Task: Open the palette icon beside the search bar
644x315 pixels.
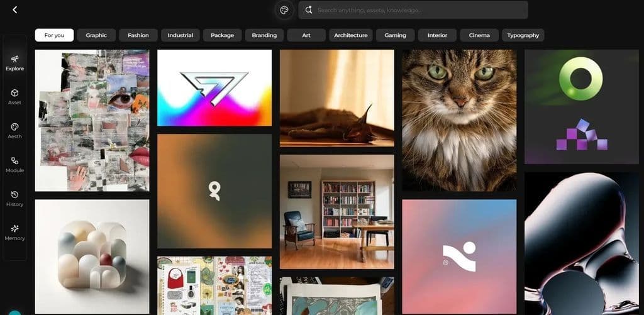Action: 284,10
